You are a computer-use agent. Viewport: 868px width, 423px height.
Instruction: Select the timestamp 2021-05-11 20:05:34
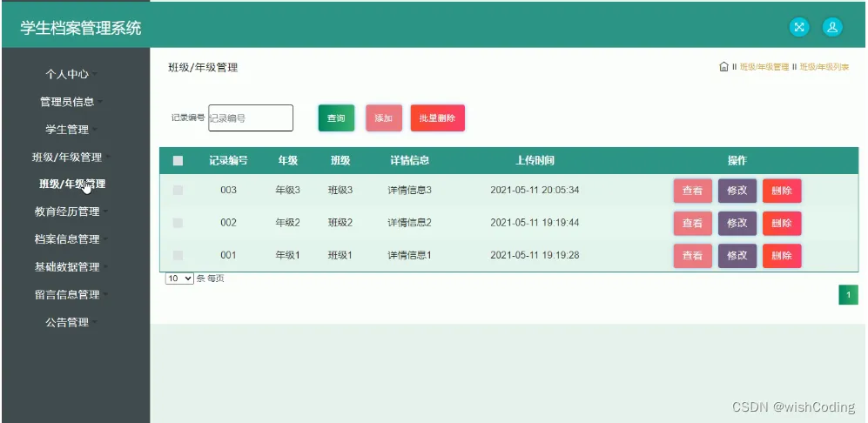(535, 190)
